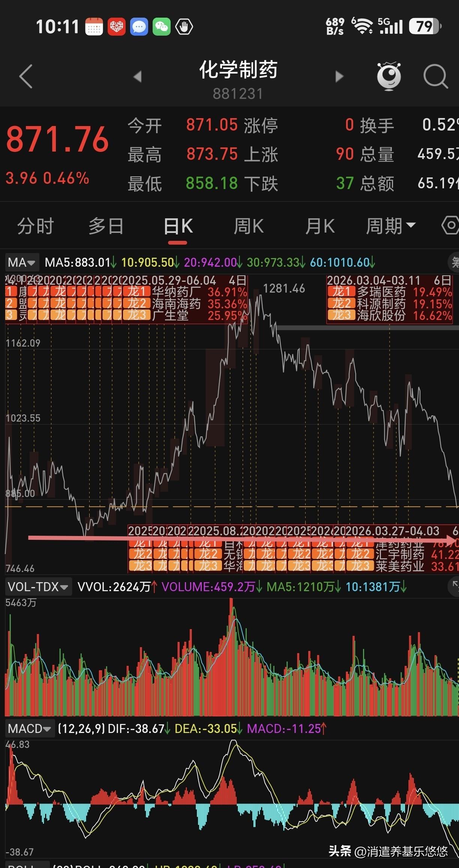Select the 日K tab
Screen dimensions: 459x868
[x=178, y=226]
